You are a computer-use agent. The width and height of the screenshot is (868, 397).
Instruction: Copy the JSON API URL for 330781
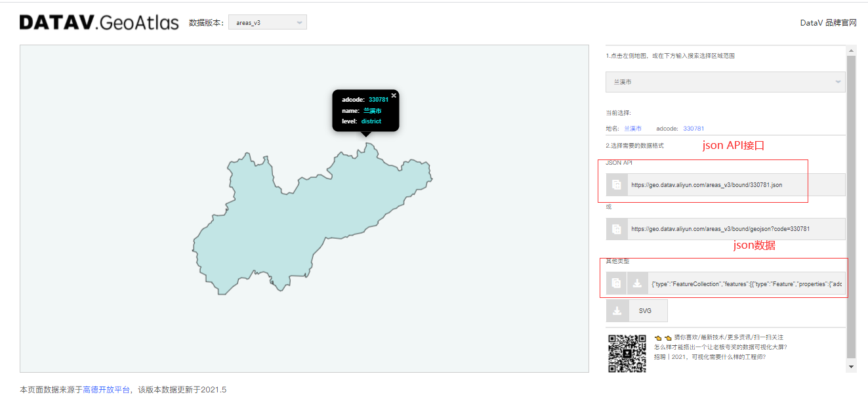click(616, 184)
